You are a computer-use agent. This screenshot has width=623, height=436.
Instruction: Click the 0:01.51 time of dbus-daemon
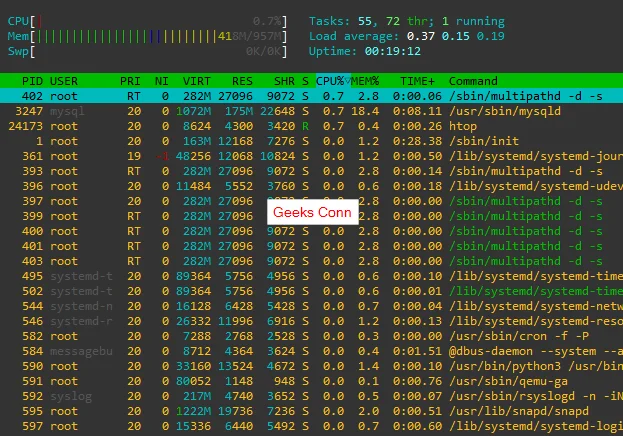click(x=417, y=351)
